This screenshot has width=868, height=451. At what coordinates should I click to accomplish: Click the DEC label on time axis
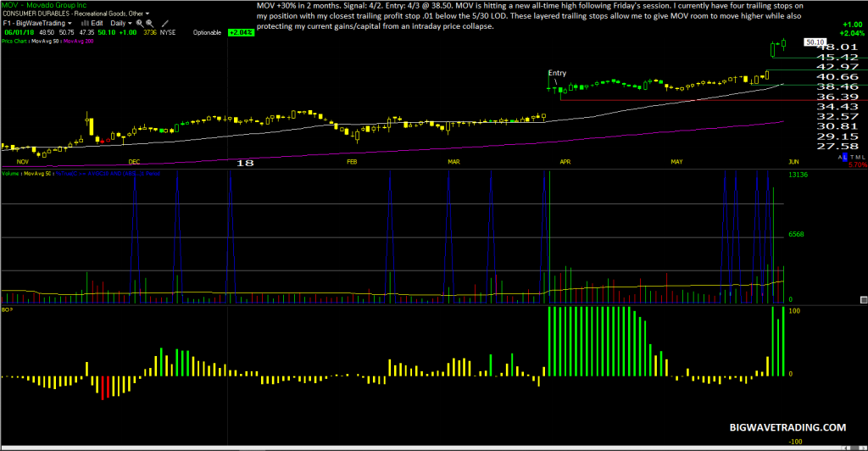pyautogui.click(x=134, y=162)
